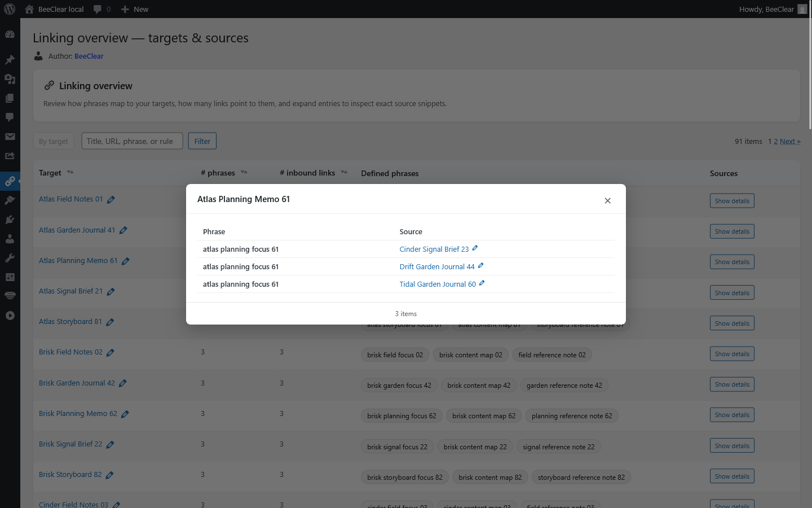Open the Drift Garden Journal 44 source link
Screen dimensions: 812x508
click(x=437, y=266)
